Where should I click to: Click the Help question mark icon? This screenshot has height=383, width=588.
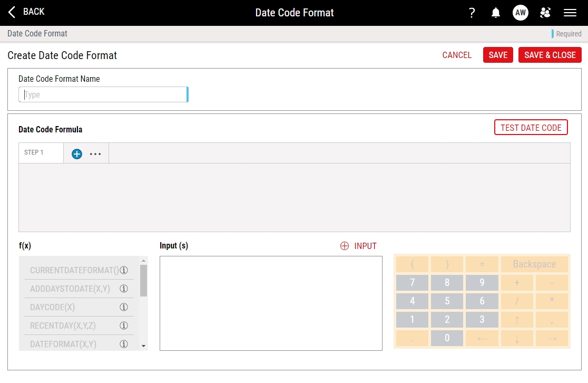coord(472,13)
